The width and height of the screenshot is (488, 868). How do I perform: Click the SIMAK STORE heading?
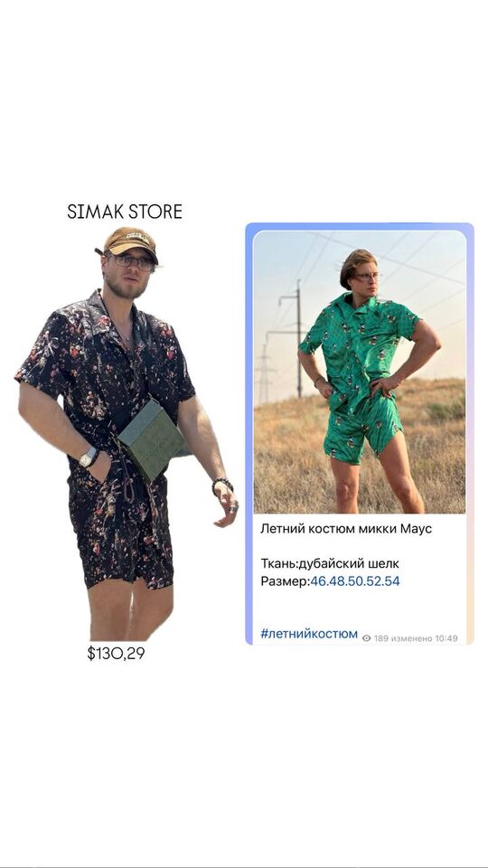pyautogui.click(x=125, y=212)
